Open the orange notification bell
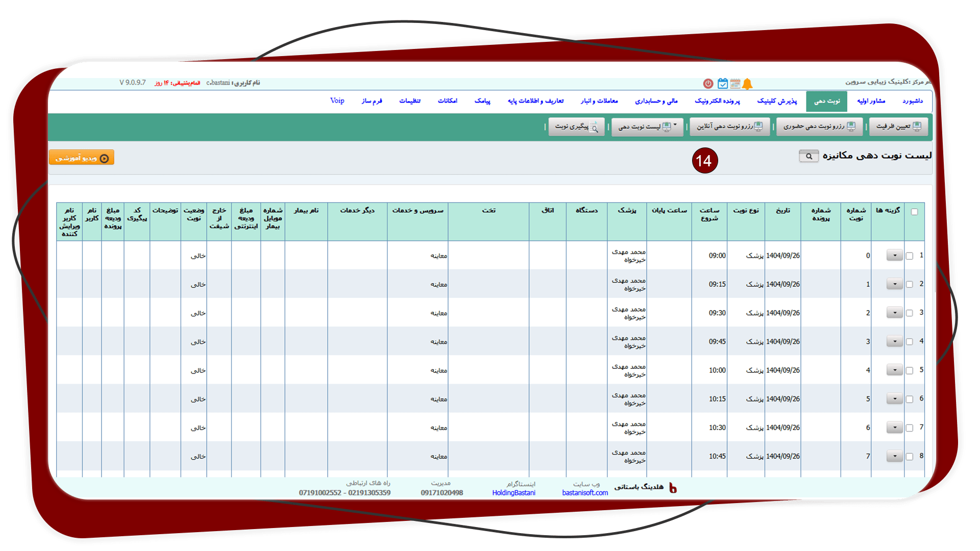980x551 pixels. (747, 84)
